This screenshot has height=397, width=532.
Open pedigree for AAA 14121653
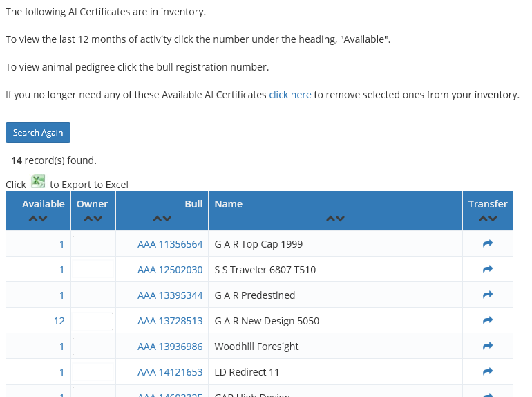[x=170, y=372]
